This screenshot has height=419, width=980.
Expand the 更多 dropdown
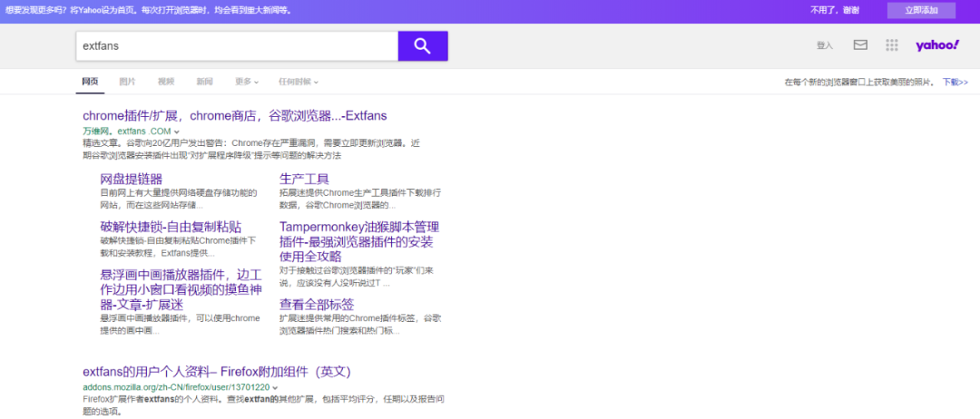tap(246, 82)
